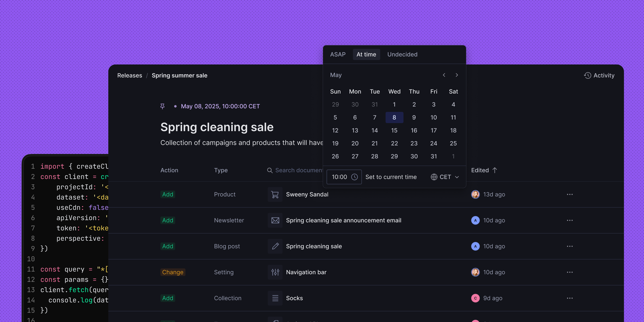Open more options for Sweeny Sandal row
Image resolution: width=644 pixels, height=322 pixels.
pyautogui.click(x=570, y=194)
